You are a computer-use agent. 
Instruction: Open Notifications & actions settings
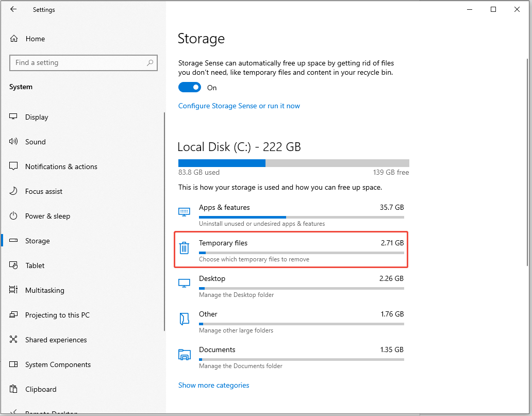click(x=61, y=167)
